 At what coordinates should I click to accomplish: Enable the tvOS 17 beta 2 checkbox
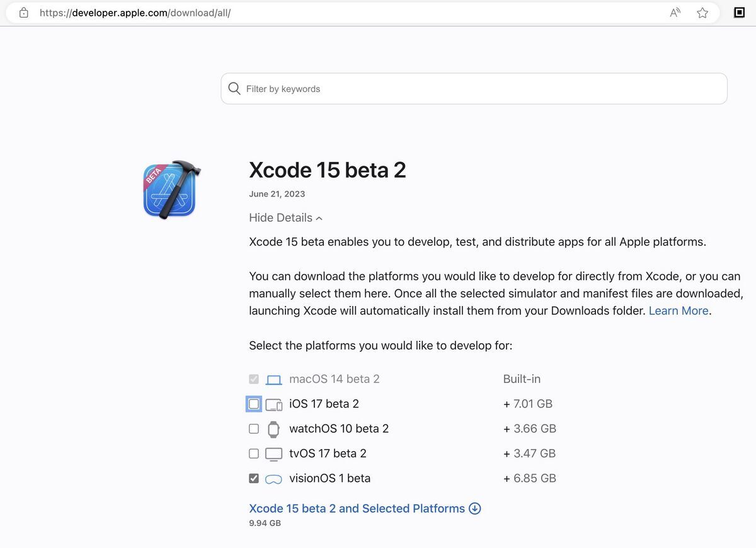pyautogui.click(x=253, y=453)
